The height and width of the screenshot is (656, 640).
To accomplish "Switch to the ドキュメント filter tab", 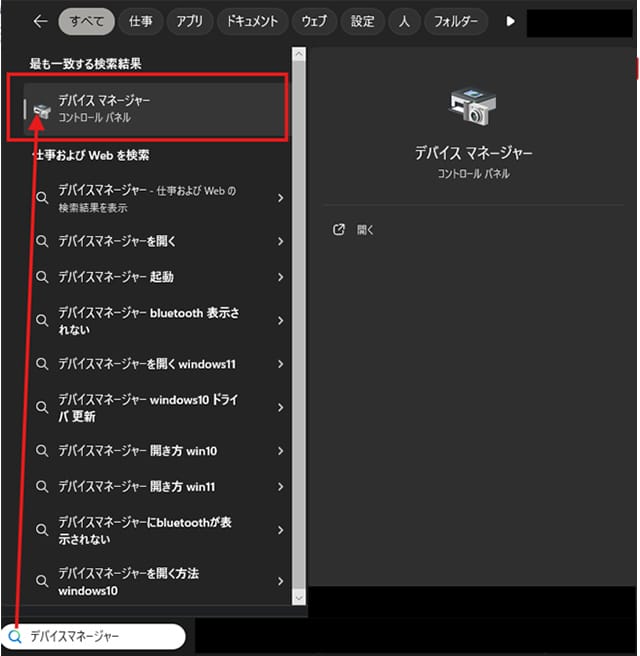I will tap(252, 21).
